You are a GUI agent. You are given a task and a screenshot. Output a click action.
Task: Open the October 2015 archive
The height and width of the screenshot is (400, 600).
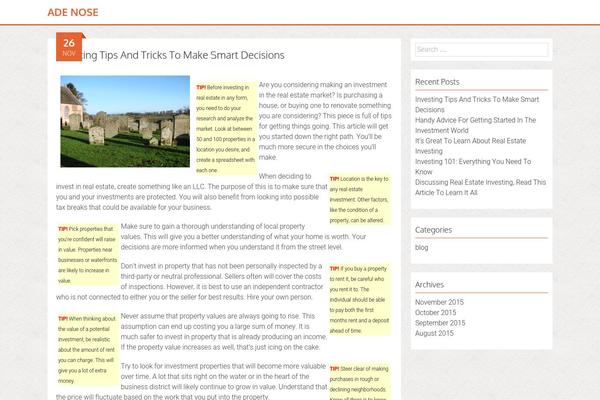click(435, 312)
